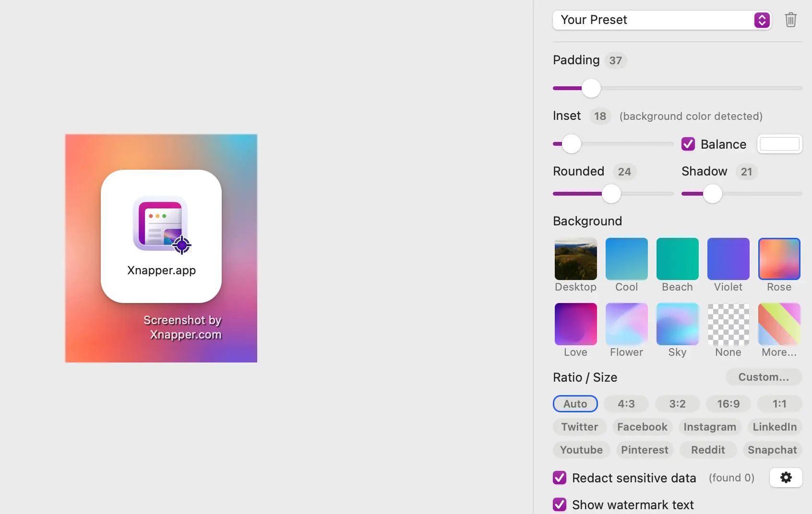Select the 16:9 ratio option
The height and width of the screenshot is (514, 812).
(x=728, y=404)
